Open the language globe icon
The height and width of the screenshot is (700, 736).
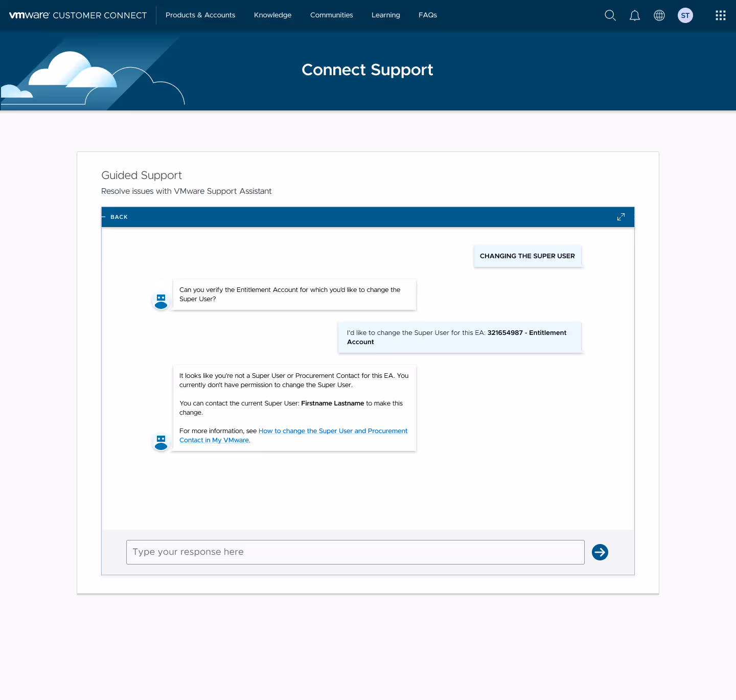659,15
